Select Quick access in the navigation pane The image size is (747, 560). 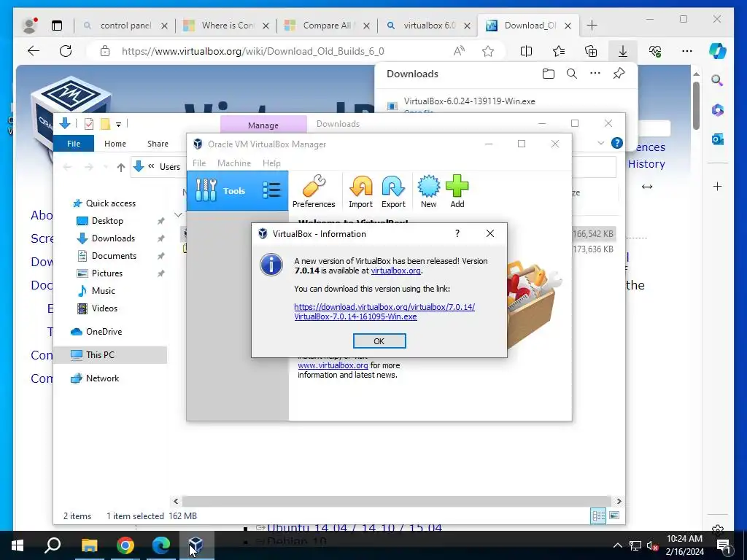[x=111, y=203]
